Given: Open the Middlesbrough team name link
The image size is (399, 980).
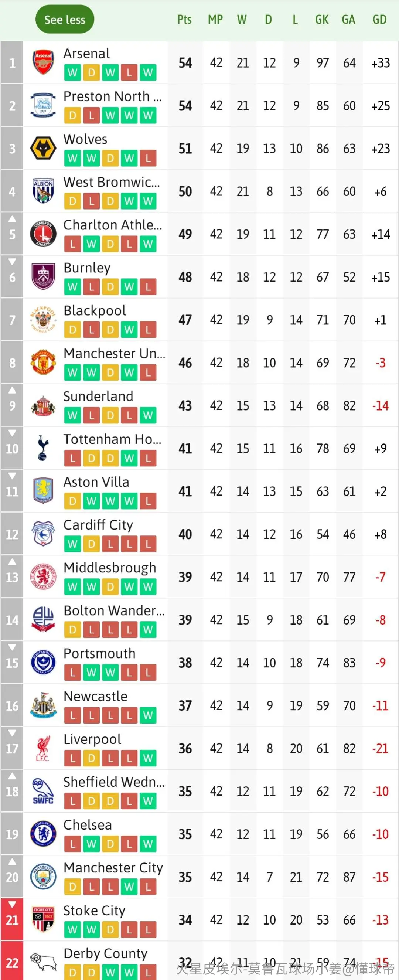Looking at the screenshot, I should point(110,568).
